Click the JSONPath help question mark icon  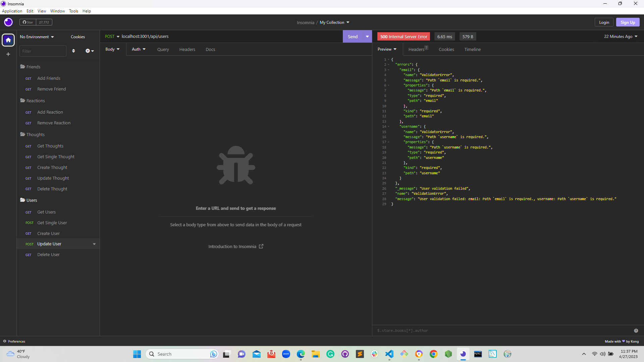pos(636,330)
